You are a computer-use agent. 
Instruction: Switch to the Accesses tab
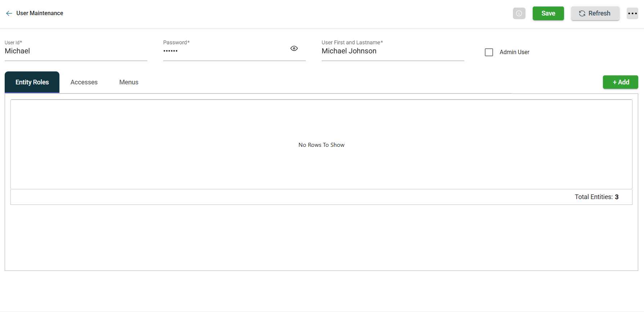pyautogui.click(x=84, y=82)
